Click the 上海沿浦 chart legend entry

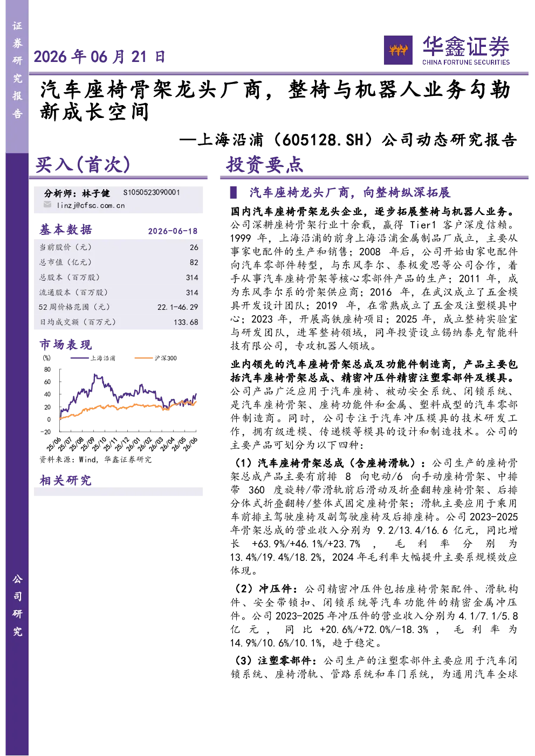point(93,358)
